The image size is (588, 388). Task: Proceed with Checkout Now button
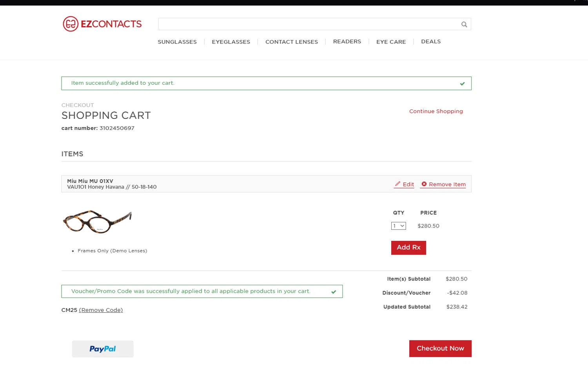coord(440,348)
